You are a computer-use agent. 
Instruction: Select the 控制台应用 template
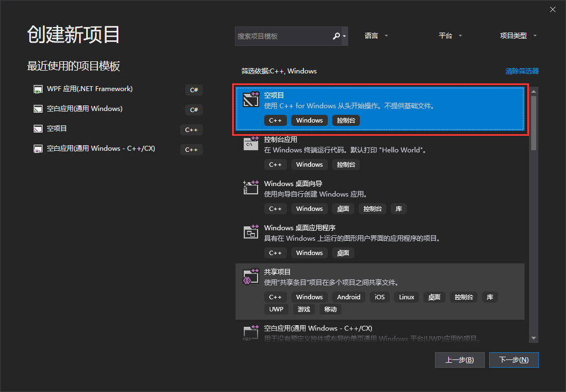380,153
